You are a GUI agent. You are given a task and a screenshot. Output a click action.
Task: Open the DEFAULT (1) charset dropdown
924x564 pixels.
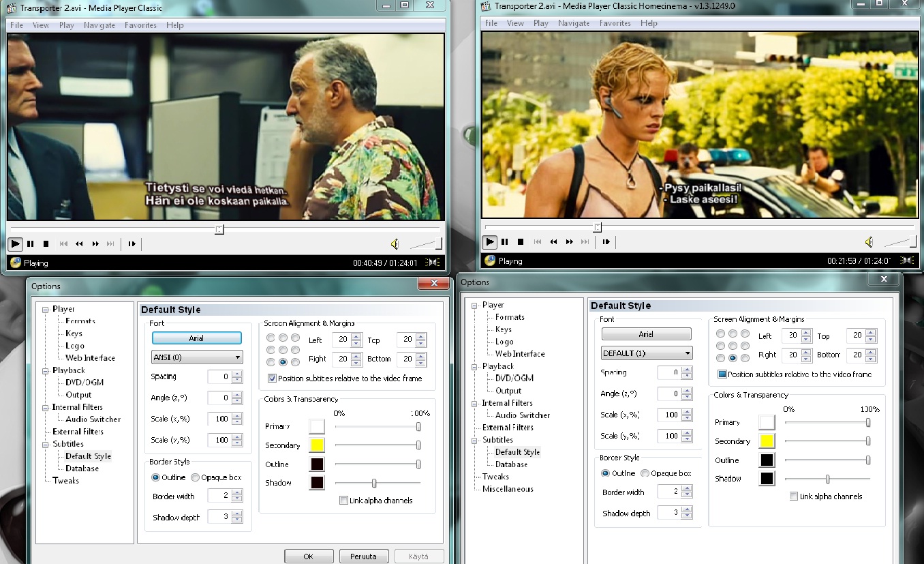[646, 353]
